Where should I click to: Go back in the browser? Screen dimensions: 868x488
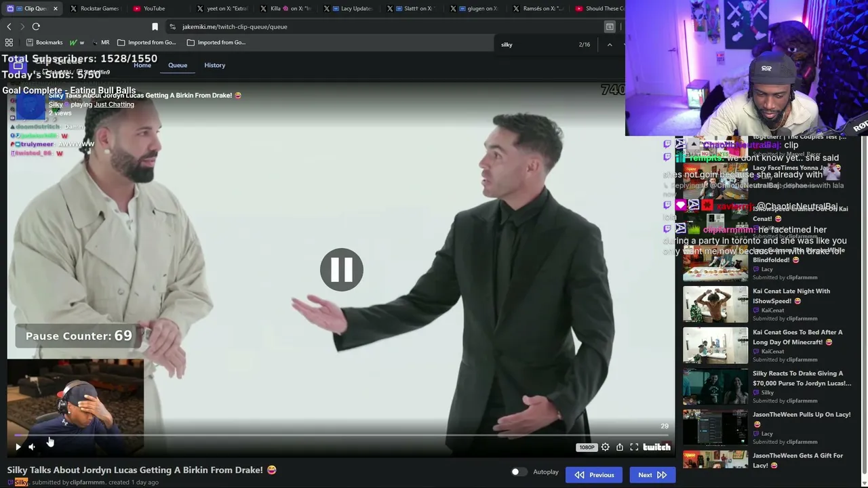tap(9, 26)
